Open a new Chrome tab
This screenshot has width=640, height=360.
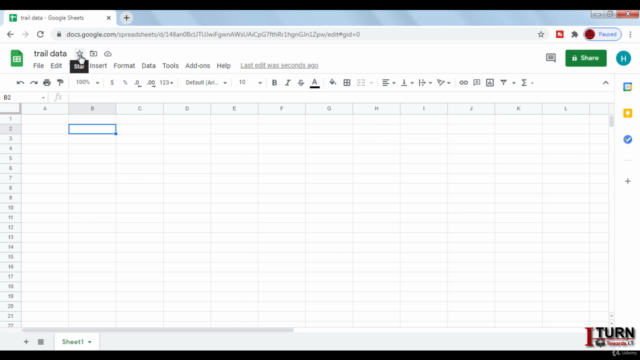(x=127, y=18)
